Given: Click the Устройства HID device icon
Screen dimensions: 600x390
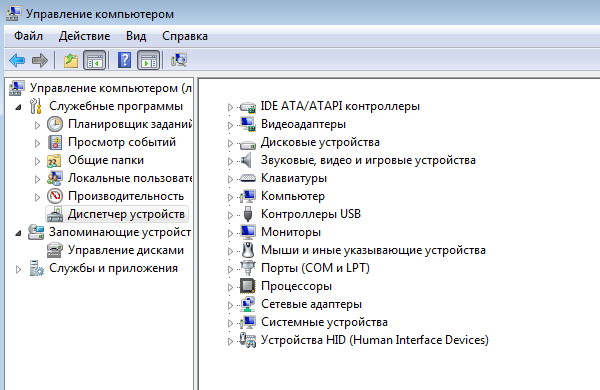Looking at the screenshot, I should point(248,340).
